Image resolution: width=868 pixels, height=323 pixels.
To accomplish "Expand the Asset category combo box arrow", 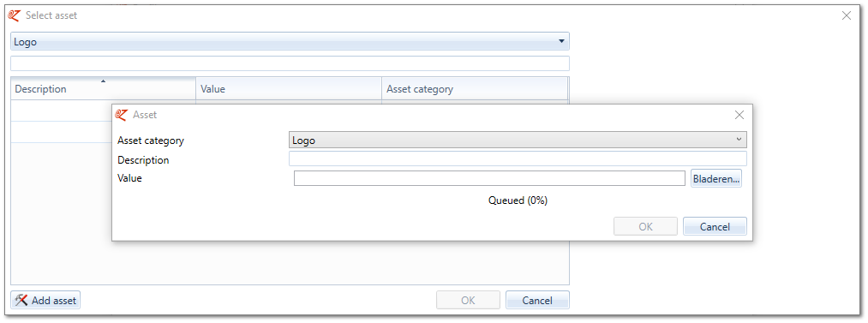I will (x=739, y=140).
